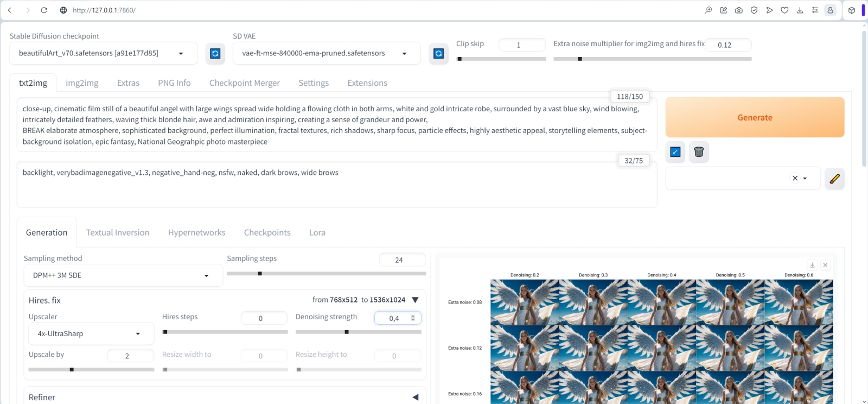The image size is (868, 404).
Task: Select the Generation sub-tab
Action: [47, 232]
